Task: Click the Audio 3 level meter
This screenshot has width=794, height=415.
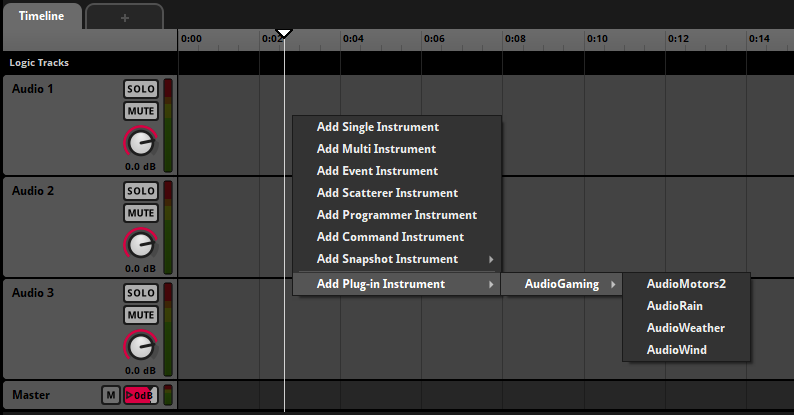Action: (168, 330)
